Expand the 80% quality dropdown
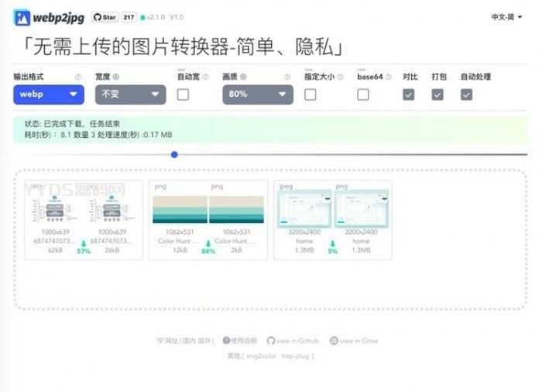The height and width of the screenshot is (392, 542). pyautogui.click(x=257, y=95)
